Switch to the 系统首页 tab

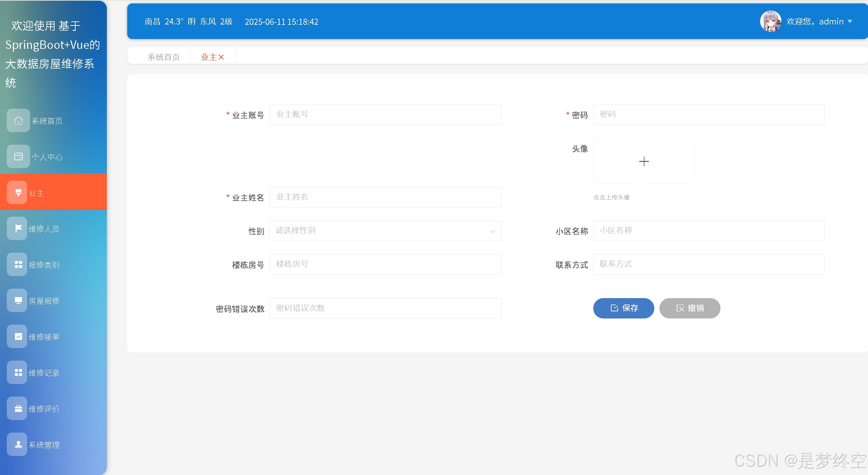(x=163, y=57)
